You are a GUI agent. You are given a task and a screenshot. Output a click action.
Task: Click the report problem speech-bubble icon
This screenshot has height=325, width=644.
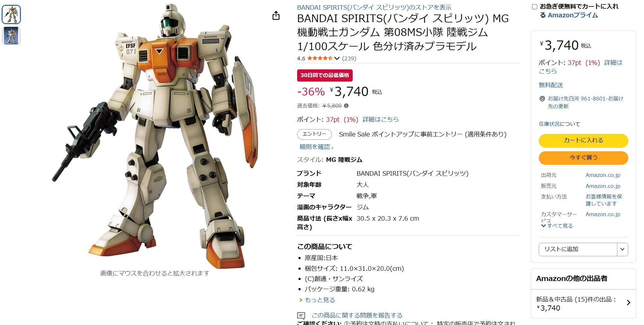pyautogui.click(x=301, y=315)
